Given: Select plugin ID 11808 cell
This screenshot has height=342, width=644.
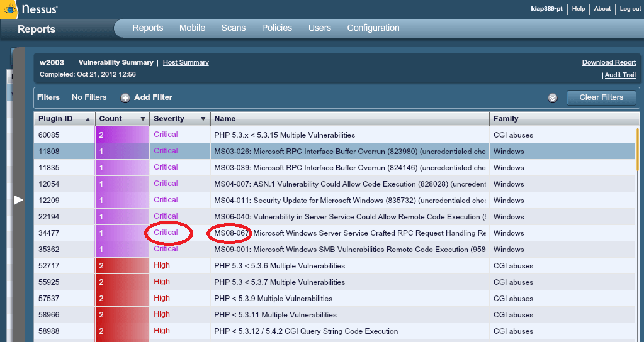Looking at the screenshot, I should (64, 152).
